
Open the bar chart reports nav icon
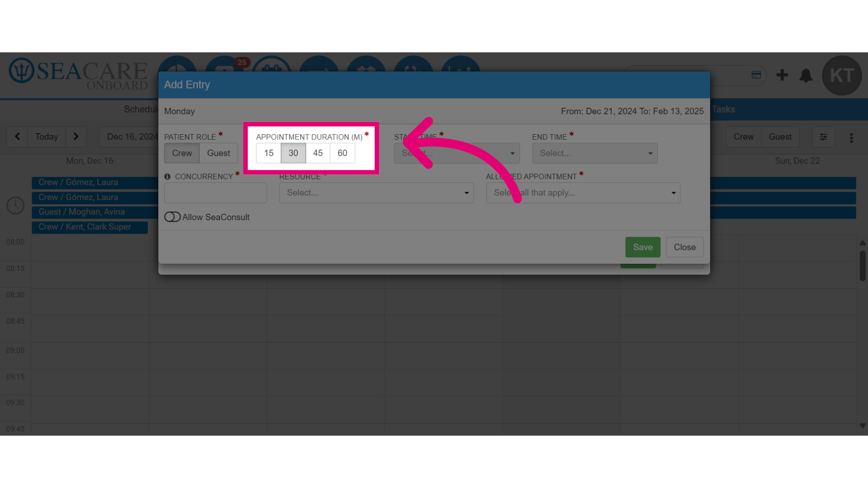point(460,64)
